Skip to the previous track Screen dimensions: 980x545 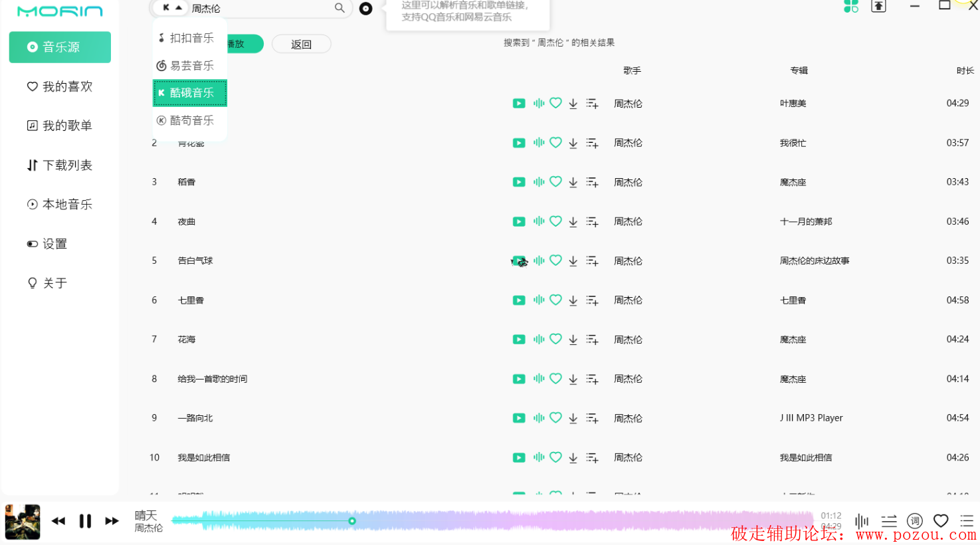point(58,521)
